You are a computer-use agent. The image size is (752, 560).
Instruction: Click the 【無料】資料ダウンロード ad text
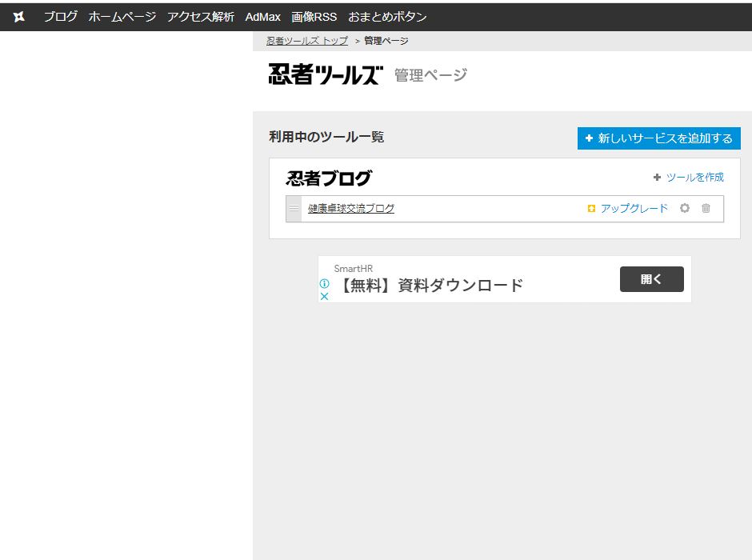coord(430,286)
